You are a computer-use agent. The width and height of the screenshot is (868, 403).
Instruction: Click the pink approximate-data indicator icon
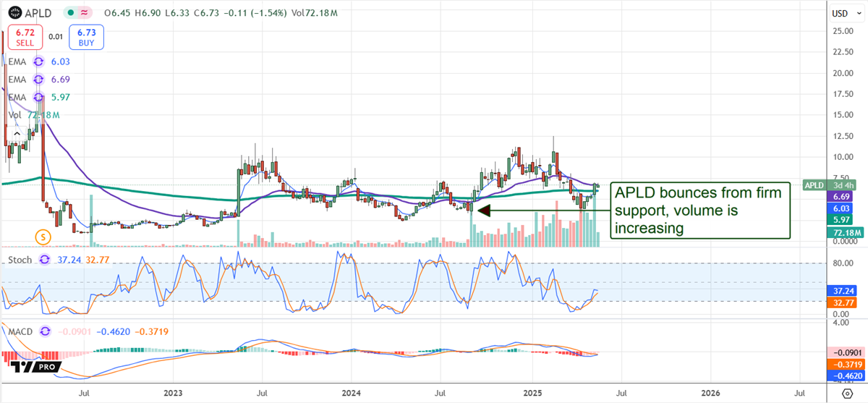(85, 13)
